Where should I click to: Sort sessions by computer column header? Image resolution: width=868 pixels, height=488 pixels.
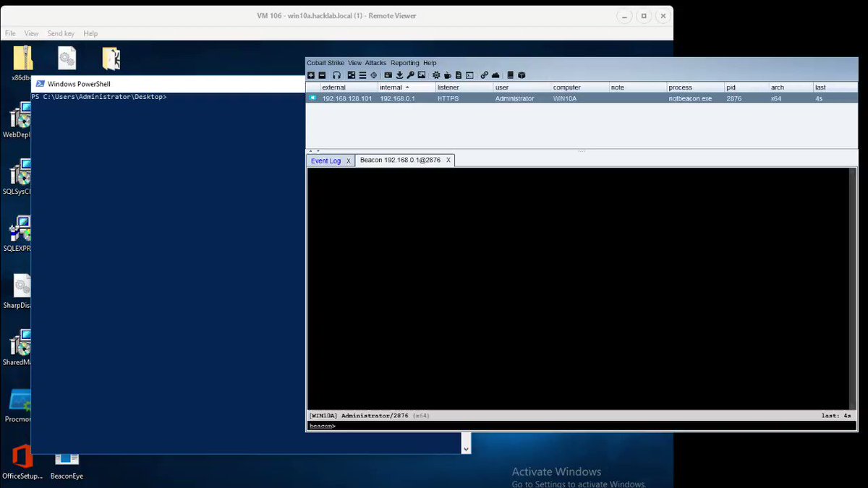pos(580,87)
